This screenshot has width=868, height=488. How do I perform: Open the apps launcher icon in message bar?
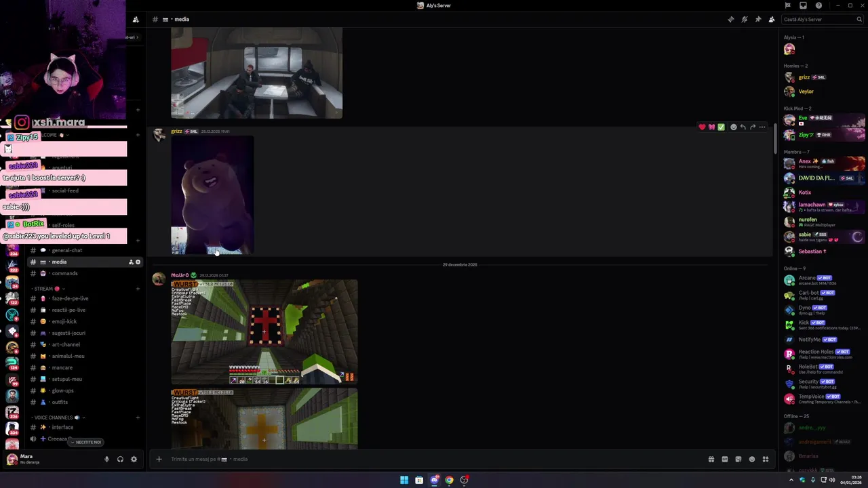pyautogui.click(x=765, y=459)
